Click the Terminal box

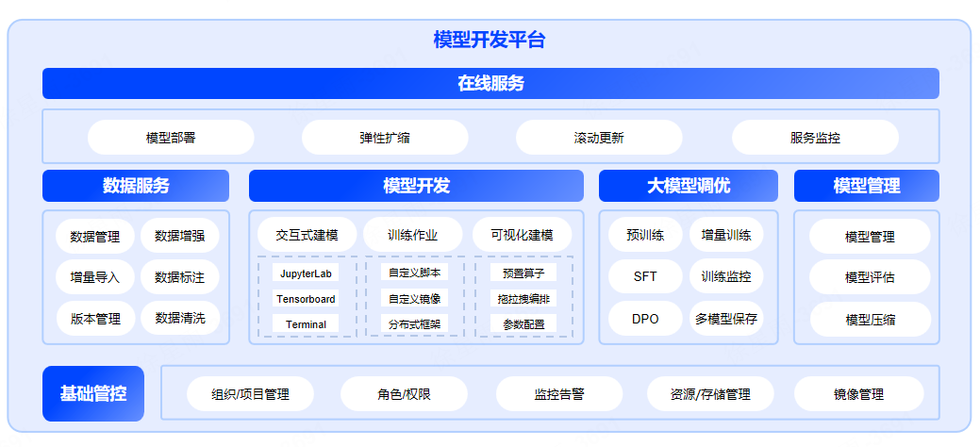pos(306,324)
